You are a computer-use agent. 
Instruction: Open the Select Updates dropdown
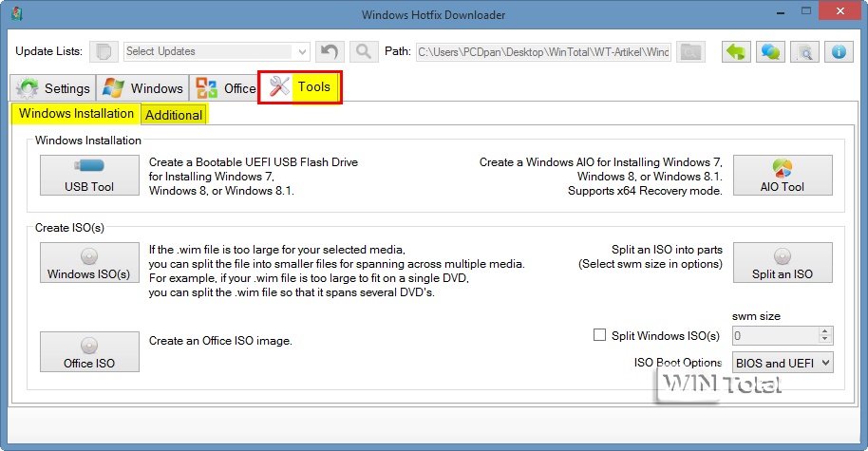point(217,52)
